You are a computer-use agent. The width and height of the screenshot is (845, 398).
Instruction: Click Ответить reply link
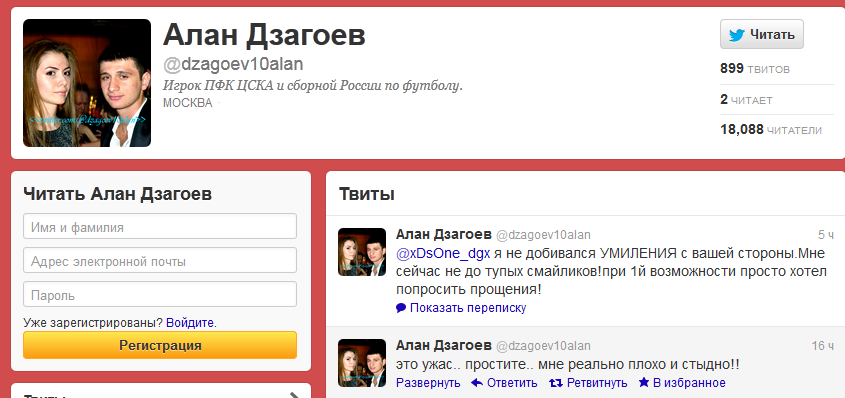pyautogui.click(x=512, y=383)
